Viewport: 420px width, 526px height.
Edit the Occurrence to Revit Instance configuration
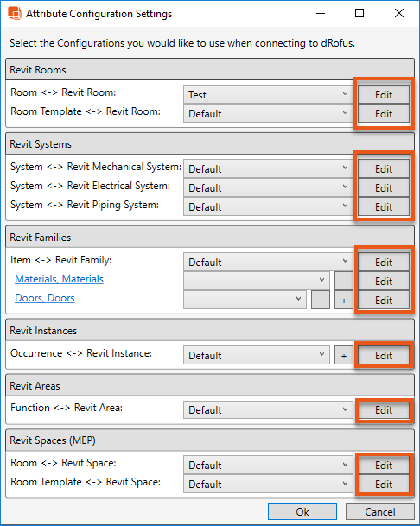tap(384, 356)
